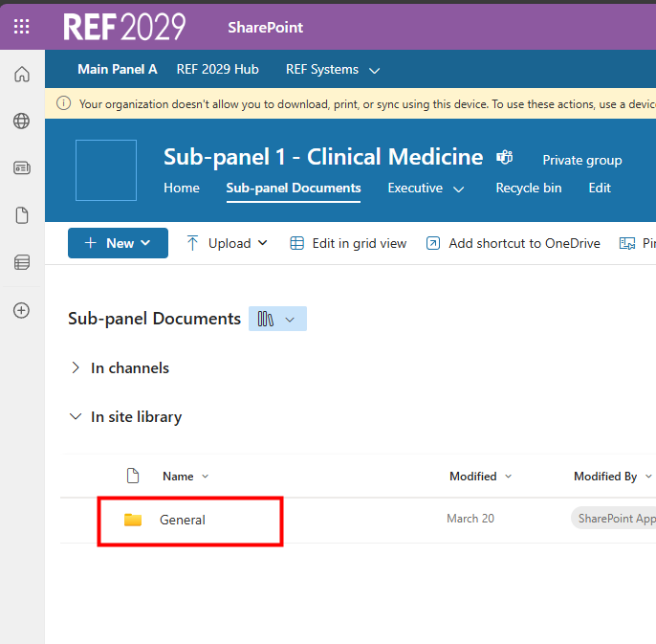Switch to the Sub-panel Documents tab
This screenshot has width=656, height=644.
coord(294,188)
